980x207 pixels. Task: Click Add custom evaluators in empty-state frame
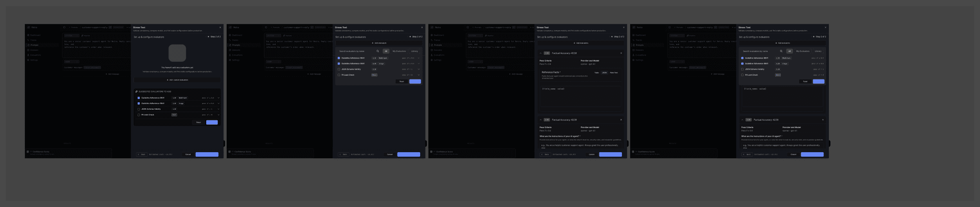(177, 80)
